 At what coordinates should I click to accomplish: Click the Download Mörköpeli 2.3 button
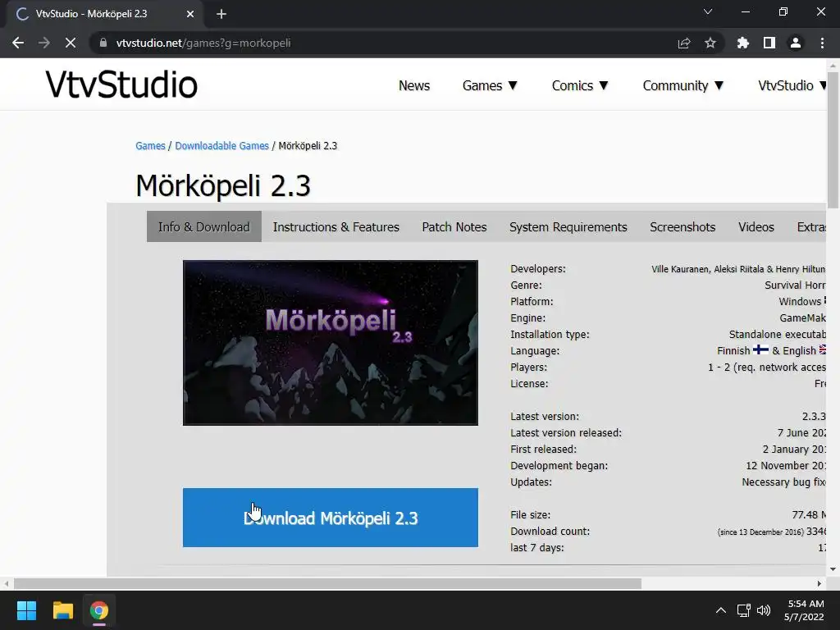click(331, 518)
